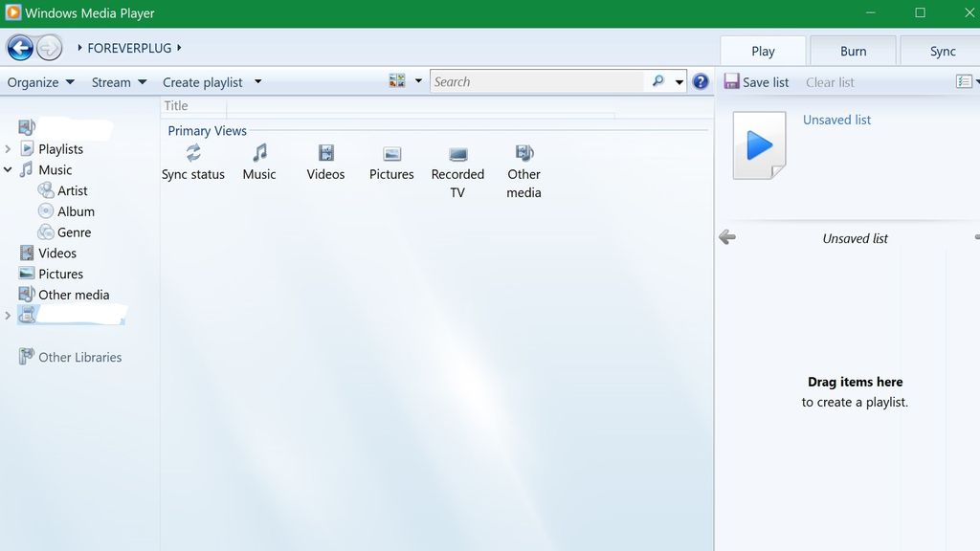Collapse the Music tree node
This screenshot has height=551, width=980.
(8, 169)
